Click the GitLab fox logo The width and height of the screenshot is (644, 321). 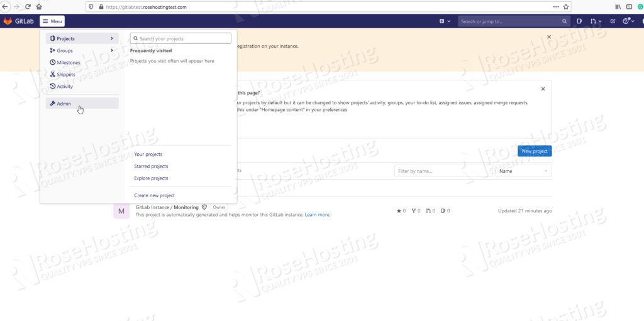[8, 21]
